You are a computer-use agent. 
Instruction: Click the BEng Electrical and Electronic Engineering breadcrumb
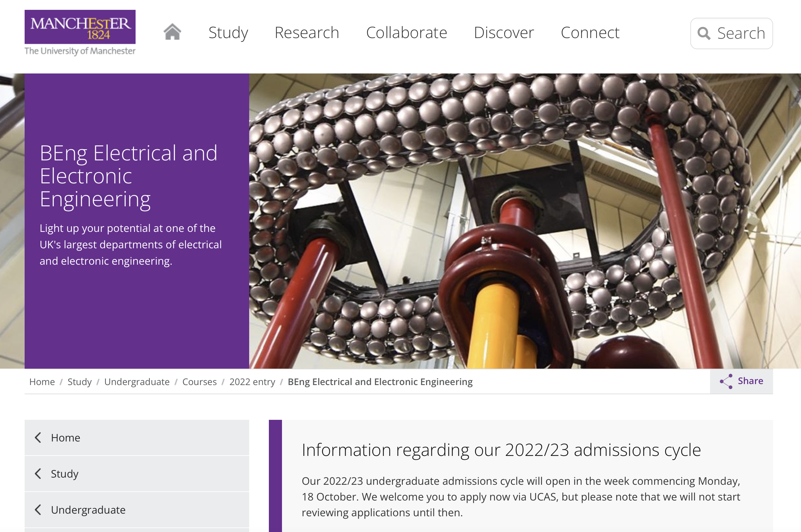[x=380, y=382]
